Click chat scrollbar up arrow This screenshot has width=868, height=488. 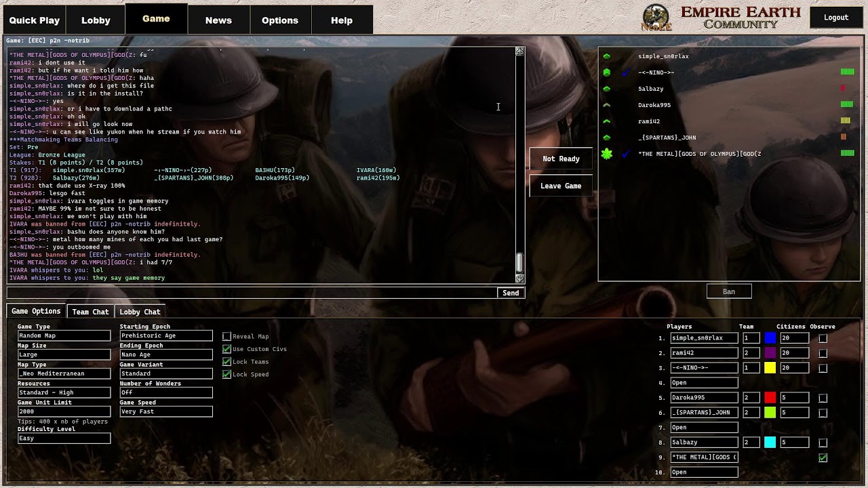(x=519, y=51)
